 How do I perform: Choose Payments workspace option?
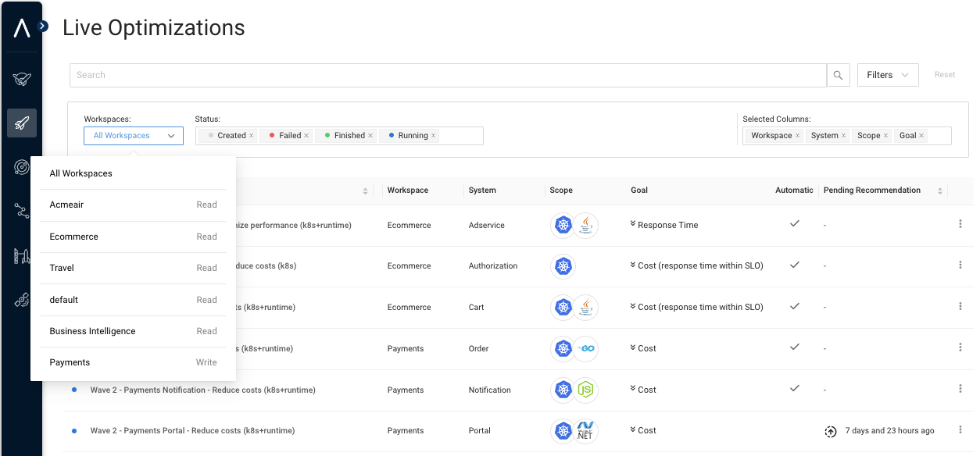pos(70,362)
